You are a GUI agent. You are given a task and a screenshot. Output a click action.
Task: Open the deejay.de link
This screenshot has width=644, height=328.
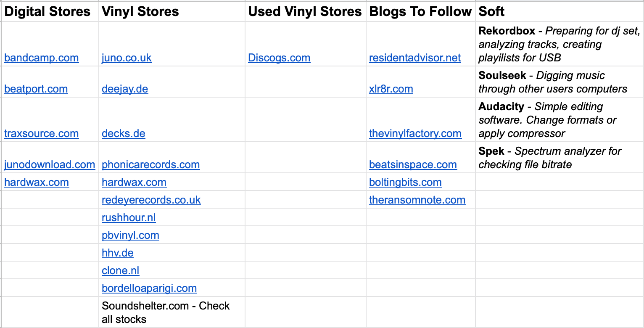tap(125, 89)
